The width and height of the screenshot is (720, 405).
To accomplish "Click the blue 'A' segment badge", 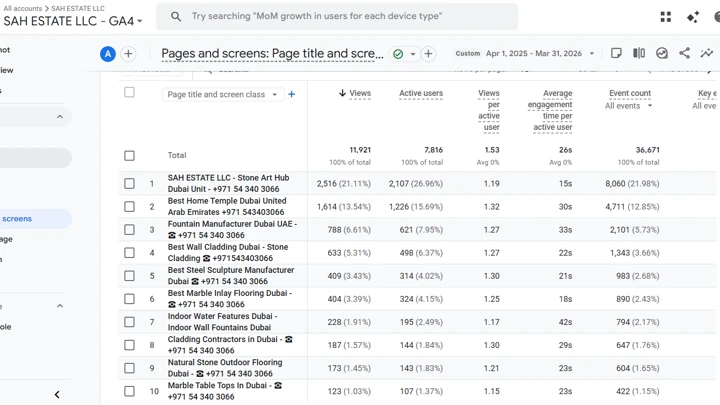I will 108,54.
